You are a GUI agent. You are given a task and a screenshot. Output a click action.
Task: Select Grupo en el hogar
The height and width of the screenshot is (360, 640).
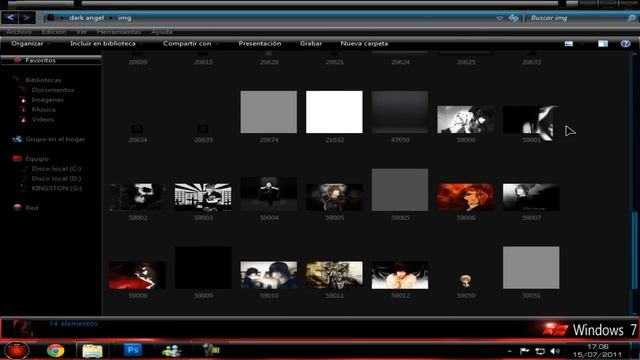pos(55,139)
